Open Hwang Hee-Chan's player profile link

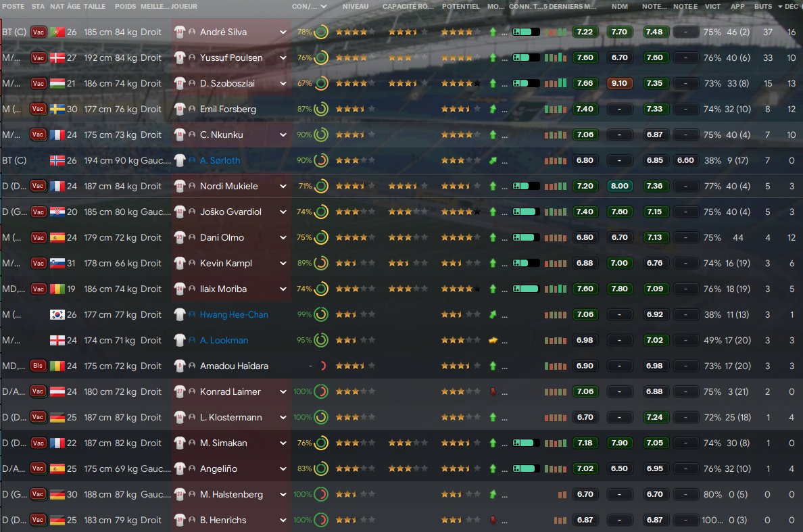click(234, 314)
